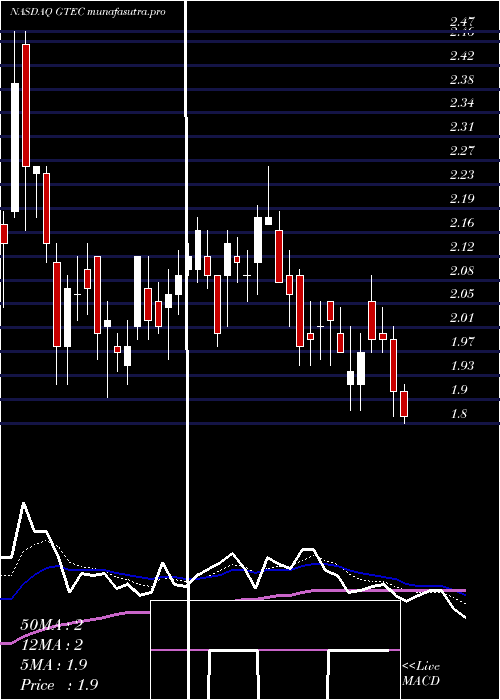500x700 pixels.
Task: Click the 50MA : 2 reading
Action: (52, 625)
